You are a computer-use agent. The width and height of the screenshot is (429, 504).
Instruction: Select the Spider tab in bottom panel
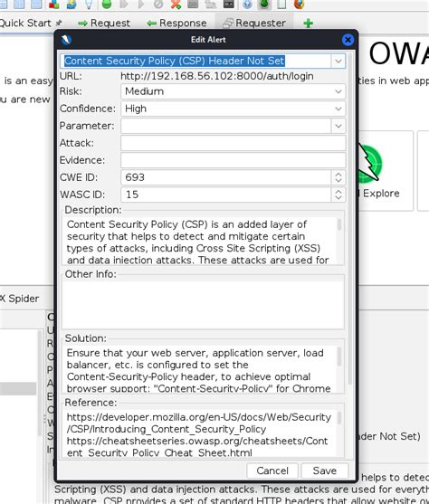[20, 299]
